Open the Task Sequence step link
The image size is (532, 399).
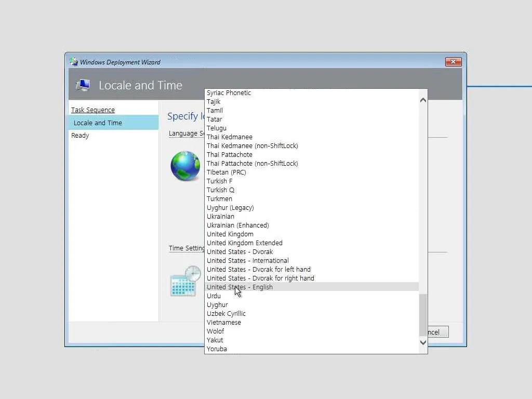93,110
